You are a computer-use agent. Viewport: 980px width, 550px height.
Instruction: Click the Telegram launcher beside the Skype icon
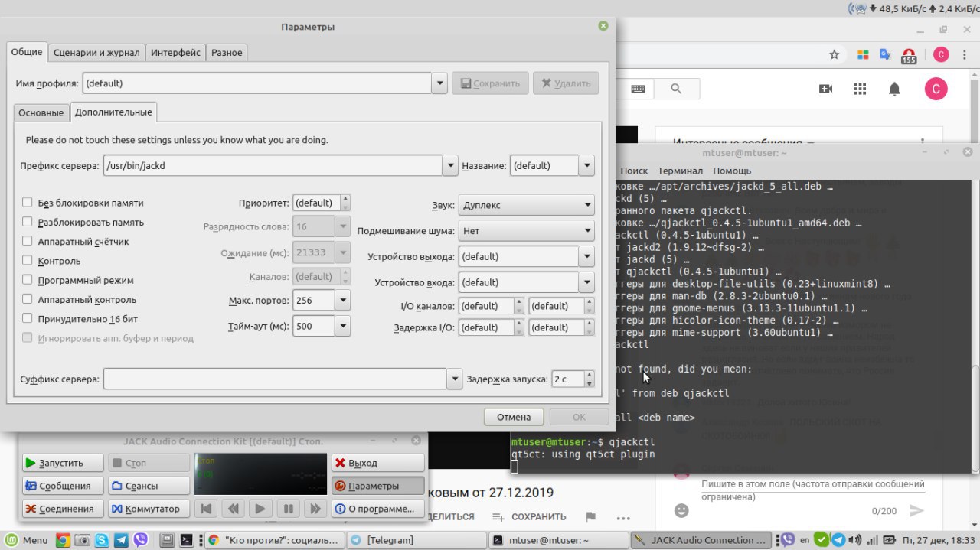pyautogui.click(x=121, y=540)
